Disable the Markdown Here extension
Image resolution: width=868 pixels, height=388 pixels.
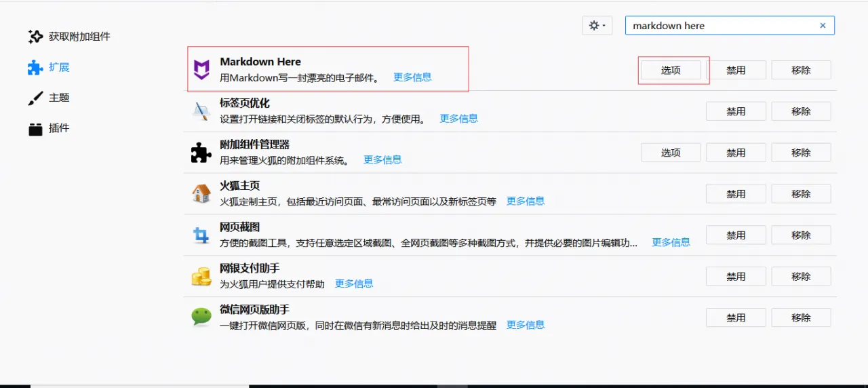[x=736, y=70]
